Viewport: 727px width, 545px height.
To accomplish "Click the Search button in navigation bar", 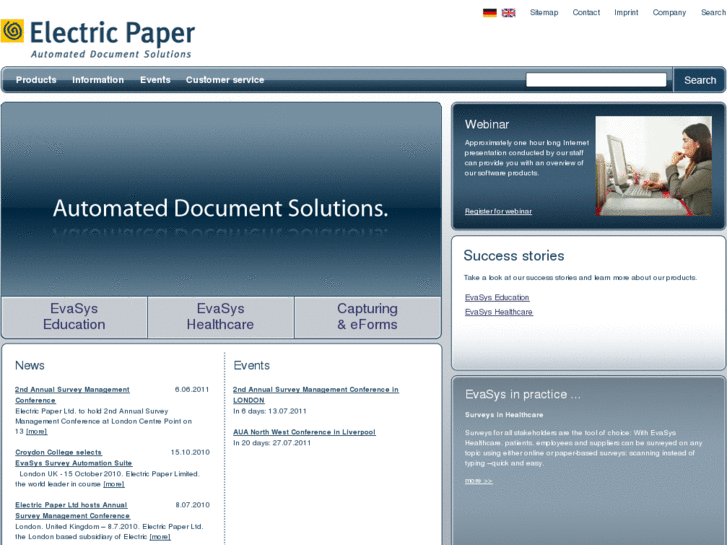I will [x=700, y=80].
